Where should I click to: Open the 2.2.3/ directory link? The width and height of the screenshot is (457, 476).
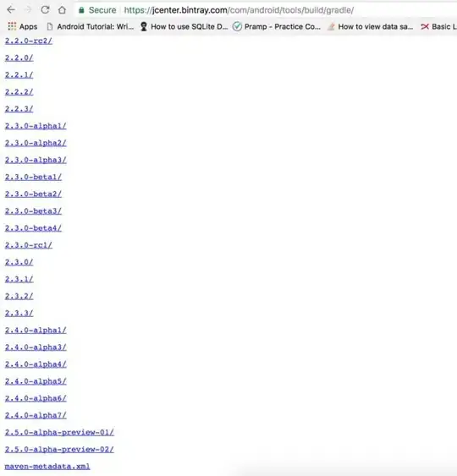pyautogui.click(x=19, y=109)
